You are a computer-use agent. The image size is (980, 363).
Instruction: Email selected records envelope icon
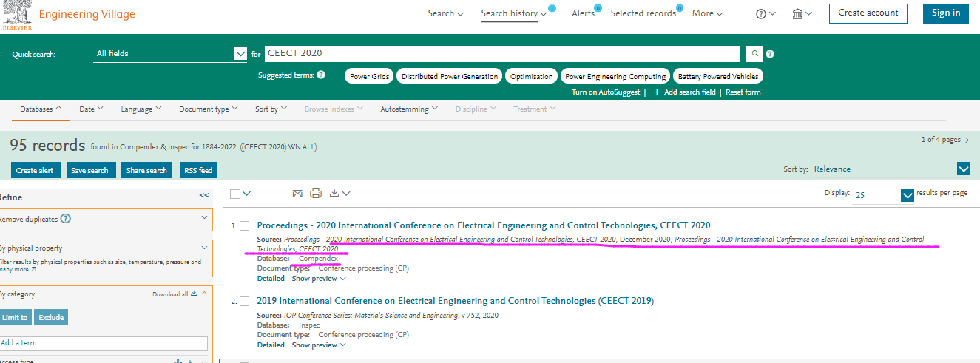click(x=297, y=194)
